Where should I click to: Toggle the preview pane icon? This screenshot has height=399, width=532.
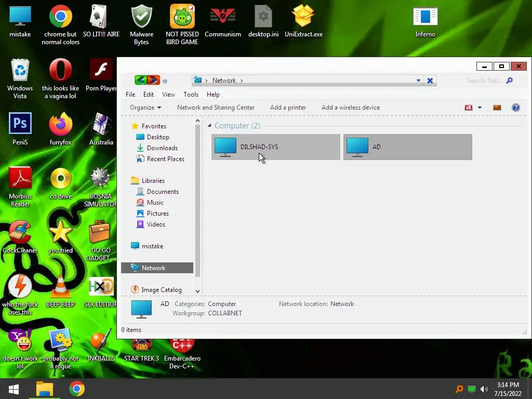[497, 108]
